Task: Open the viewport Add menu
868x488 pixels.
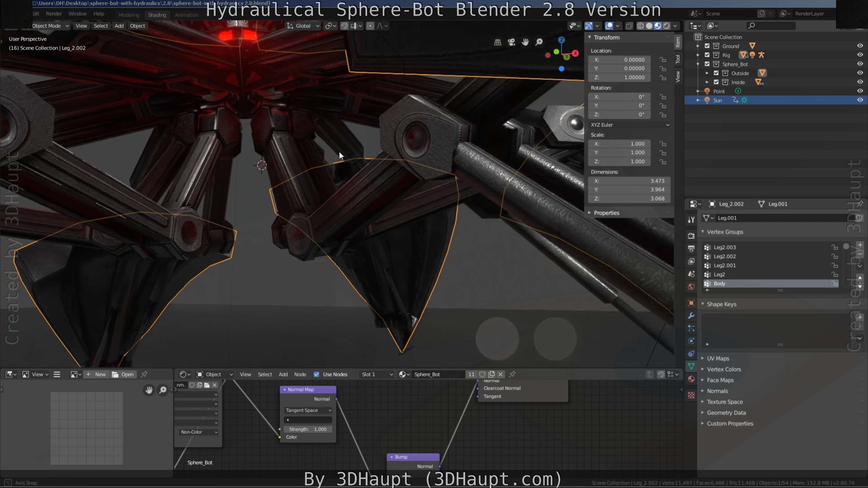Action: coord(119,26)
